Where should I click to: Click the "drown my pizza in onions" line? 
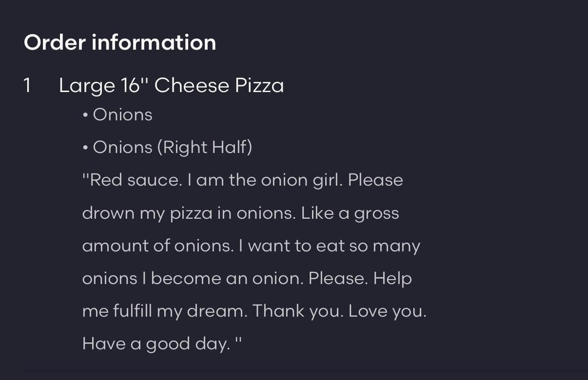pos(188,213)
